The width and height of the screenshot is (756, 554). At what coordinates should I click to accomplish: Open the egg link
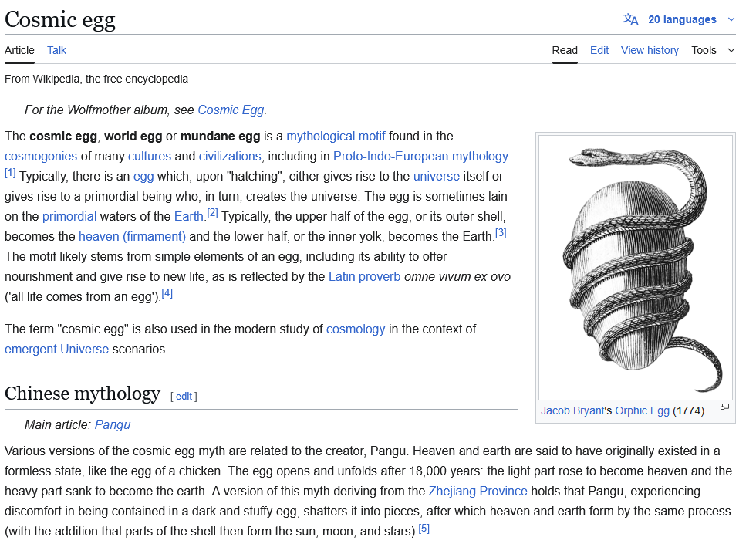click(143, 177)
